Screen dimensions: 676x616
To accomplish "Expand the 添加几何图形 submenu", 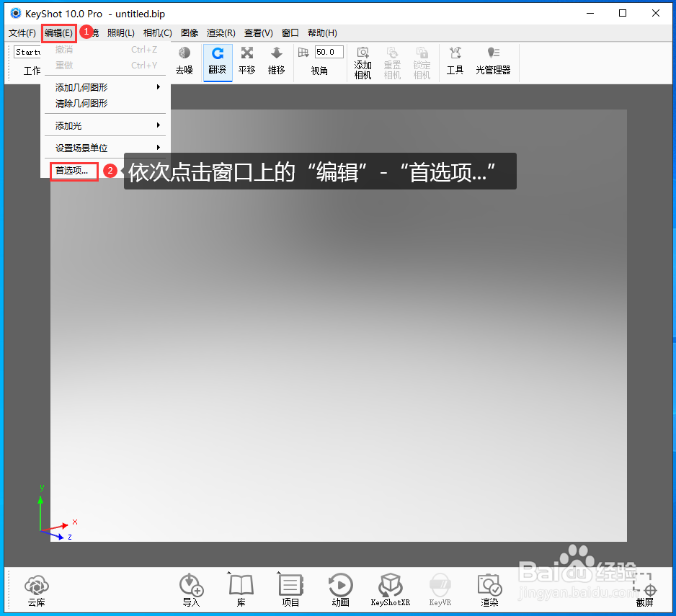I will tap(82, 86).
